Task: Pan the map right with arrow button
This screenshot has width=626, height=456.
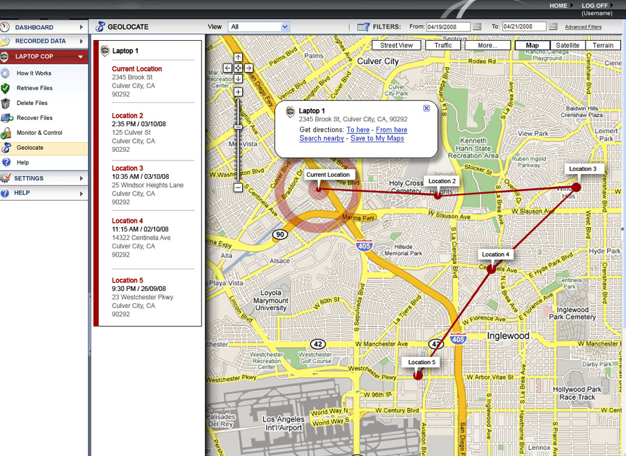Action: coord(249,68)
